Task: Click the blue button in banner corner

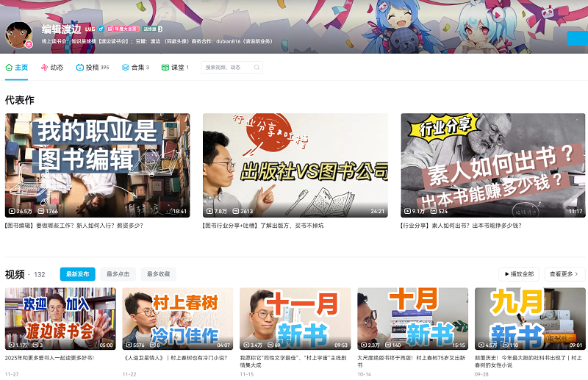Action: pos(576,38)
